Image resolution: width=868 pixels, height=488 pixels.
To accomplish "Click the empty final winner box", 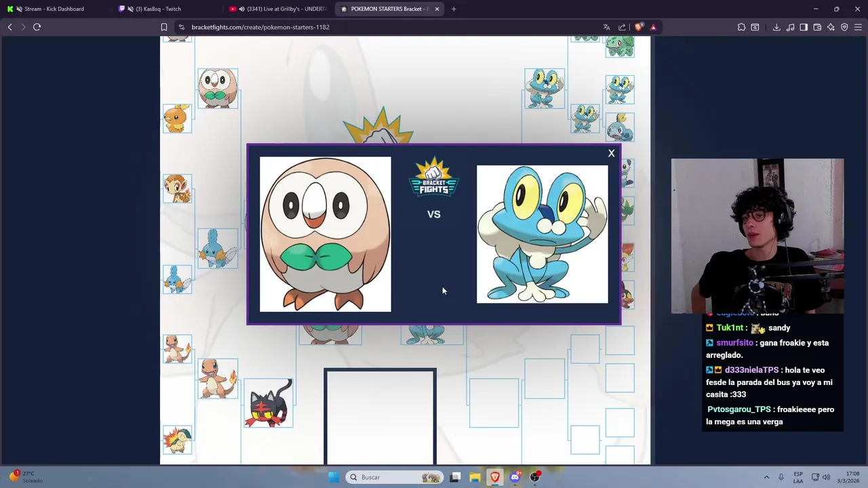I will click(380, 416).
